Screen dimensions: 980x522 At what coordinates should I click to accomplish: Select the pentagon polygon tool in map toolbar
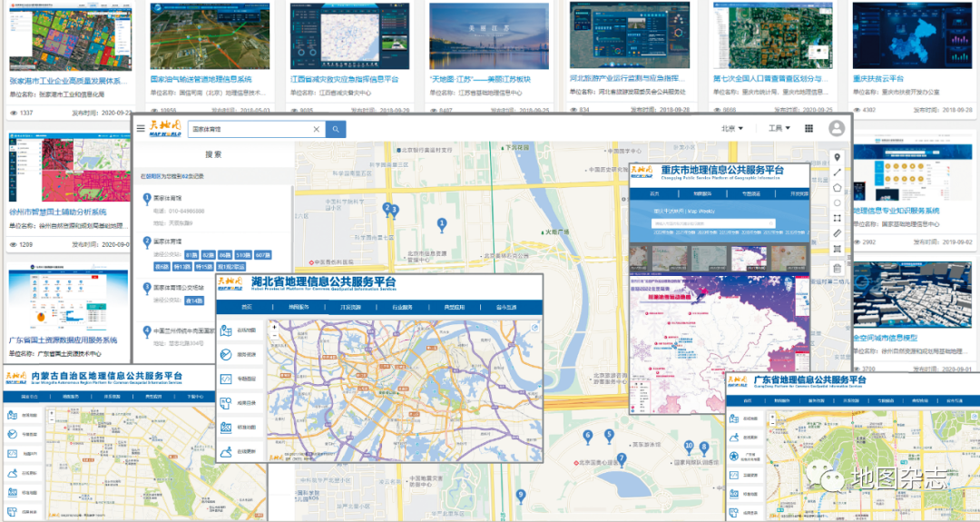[837, 188]
